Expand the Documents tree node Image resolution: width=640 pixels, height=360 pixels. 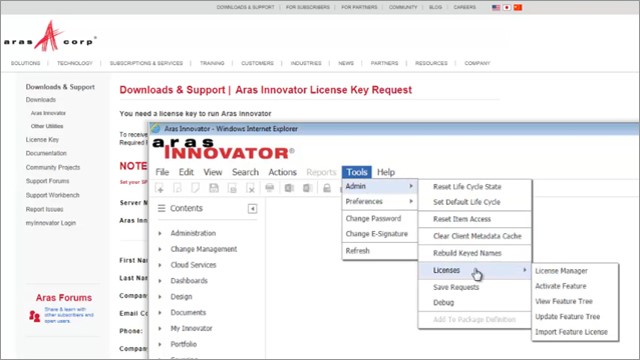[160, 313]
